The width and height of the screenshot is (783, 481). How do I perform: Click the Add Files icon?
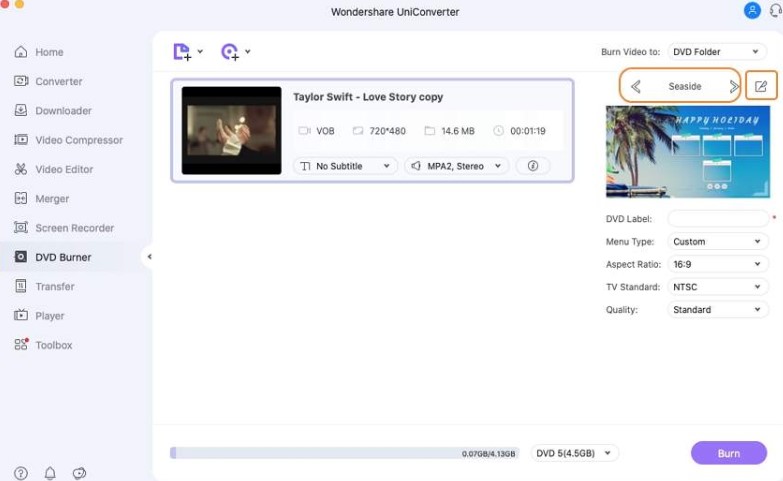pyautogui.click(x=182, y=51)
